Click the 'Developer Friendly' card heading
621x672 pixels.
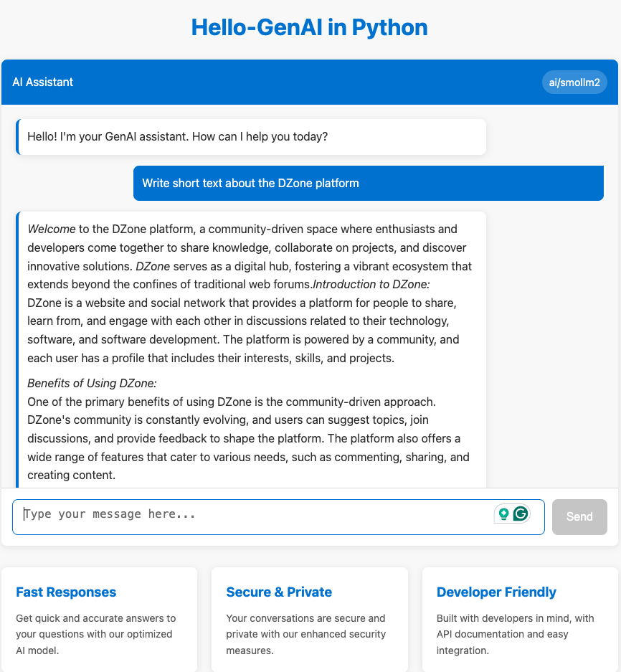point(496,592)
